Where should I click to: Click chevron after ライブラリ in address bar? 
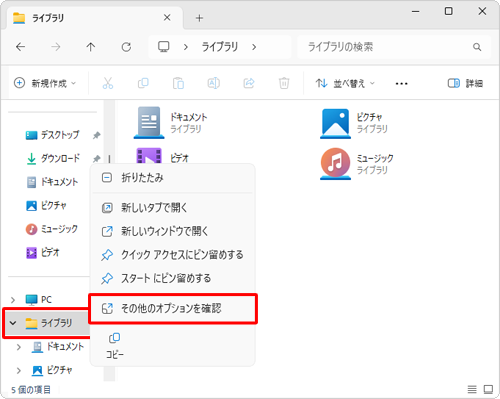pos(254,47)
